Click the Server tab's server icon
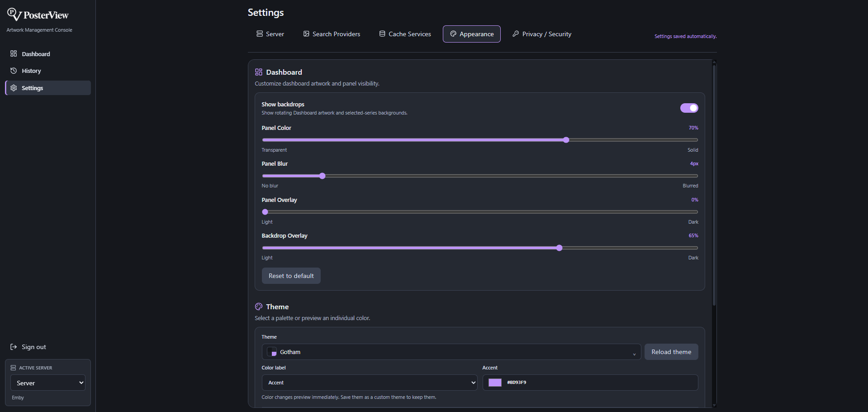 pyautogui.click(x=260, y=34)
